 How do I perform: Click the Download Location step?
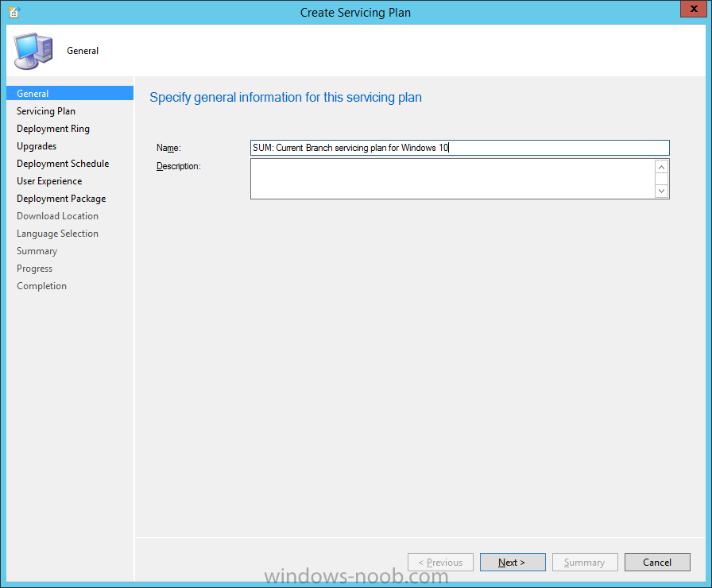[x=58, y=216]
